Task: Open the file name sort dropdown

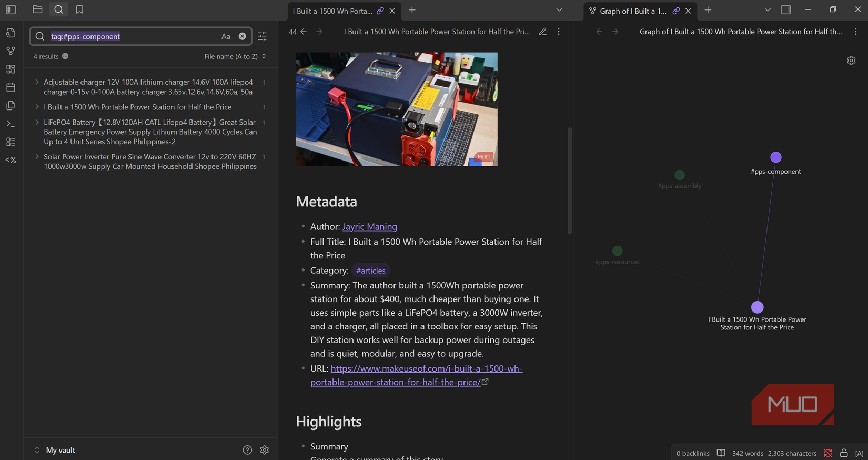Action: pos(235,56)
